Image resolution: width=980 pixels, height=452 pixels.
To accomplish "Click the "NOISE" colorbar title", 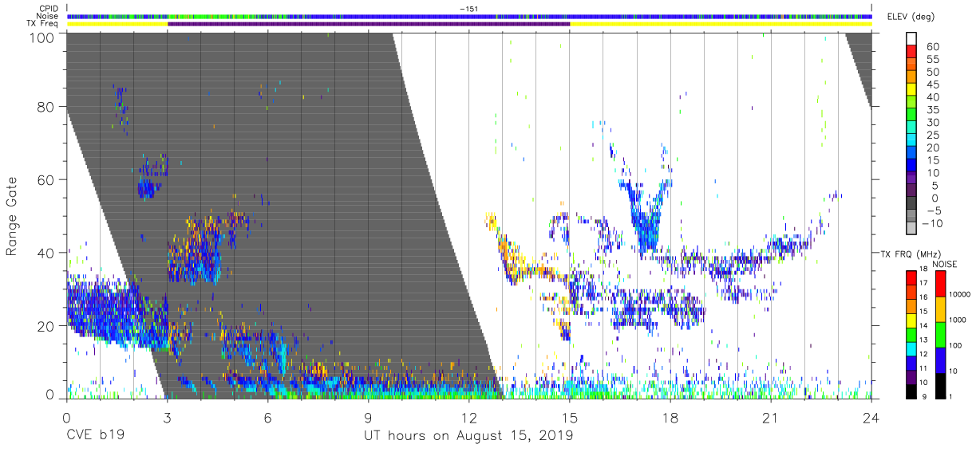I will point(945,264).
